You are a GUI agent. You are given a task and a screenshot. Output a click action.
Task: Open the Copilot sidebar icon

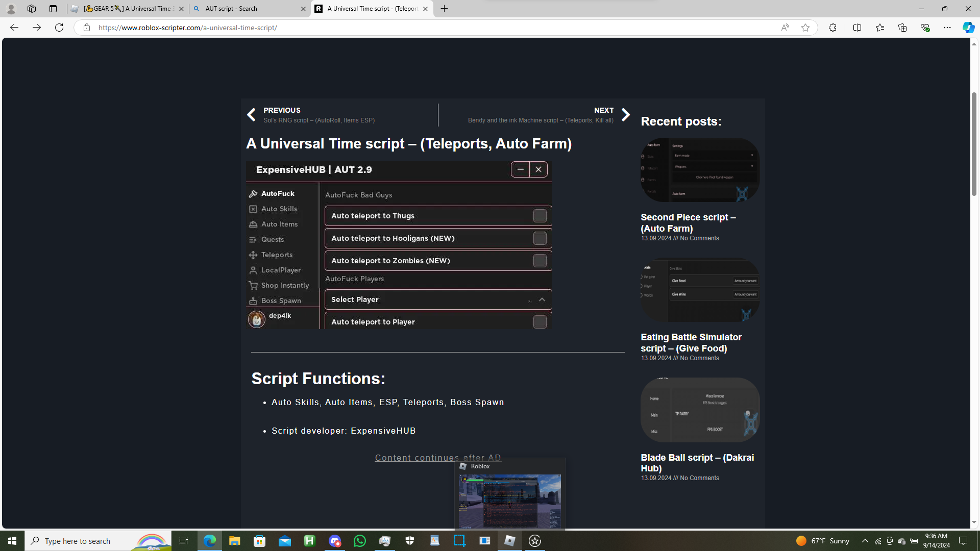pyautogui.click(x=968, y=28)
